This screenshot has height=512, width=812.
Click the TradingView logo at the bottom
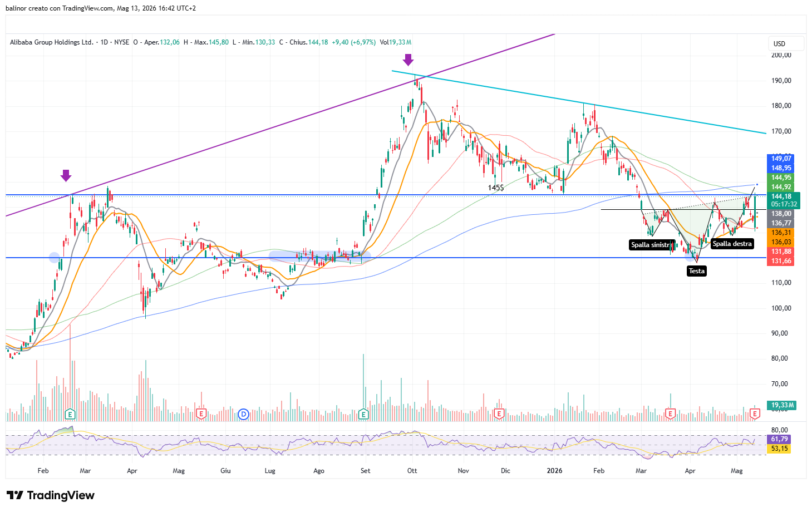51,495
